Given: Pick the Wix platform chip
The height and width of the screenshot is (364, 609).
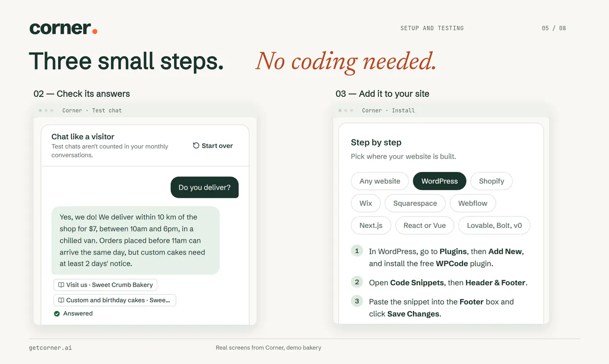Looking at the screenshot, I should (x=366, y=203).
